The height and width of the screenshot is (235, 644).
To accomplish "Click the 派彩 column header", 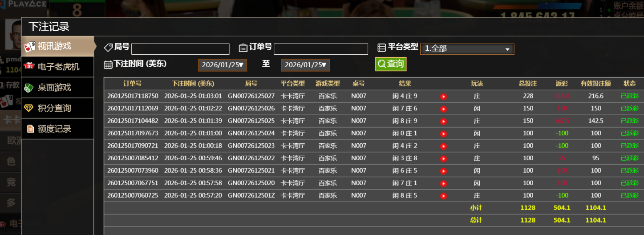I will point(562,83).
